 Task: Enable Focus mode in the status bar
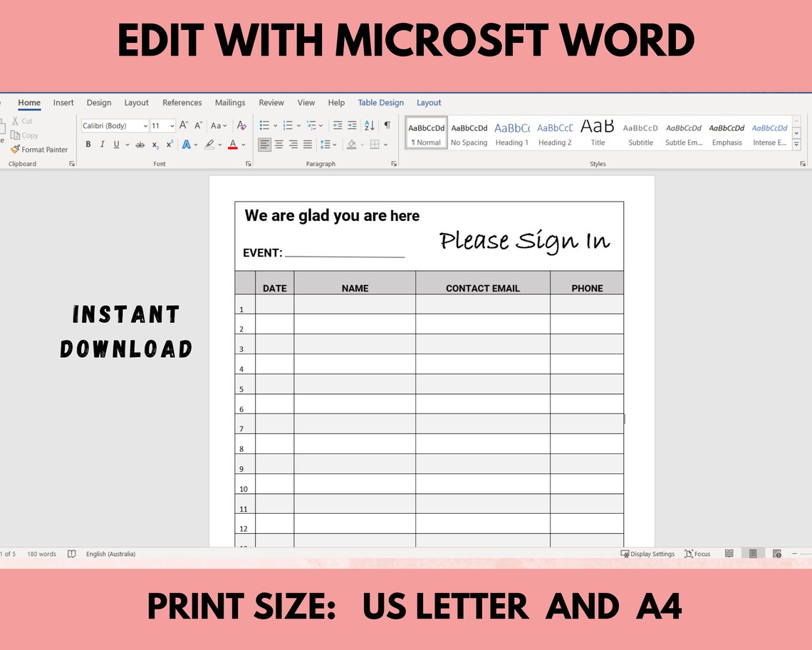pyautogui.click(x=697, y=554)
